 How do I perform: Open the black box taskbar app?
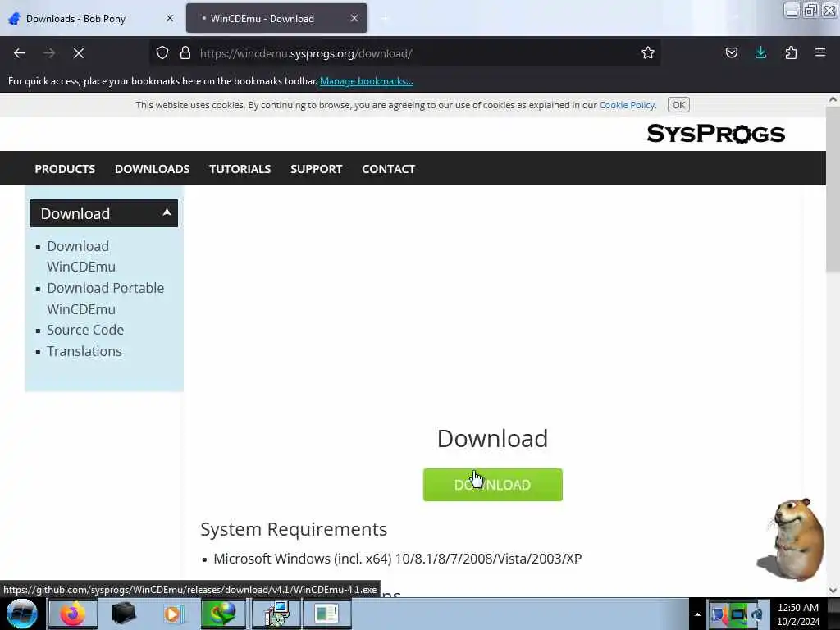(123, 614)
